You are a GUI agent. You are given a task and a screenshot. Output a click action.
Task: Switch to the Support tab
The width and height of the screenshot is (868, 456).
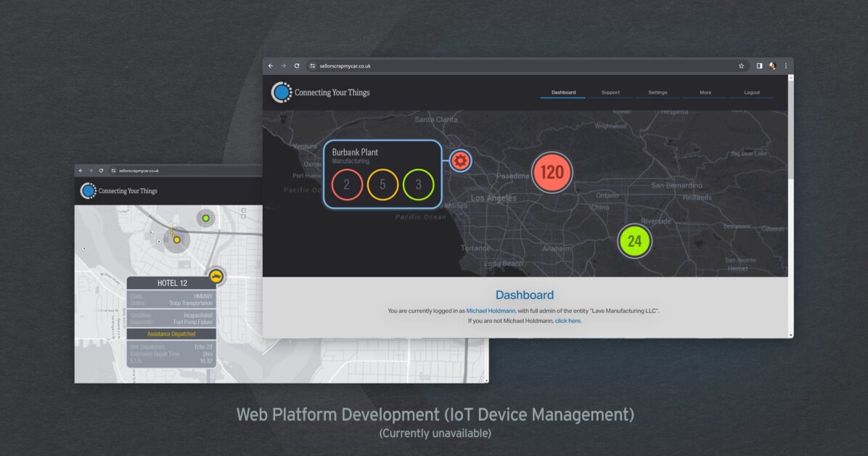point(610,93)
